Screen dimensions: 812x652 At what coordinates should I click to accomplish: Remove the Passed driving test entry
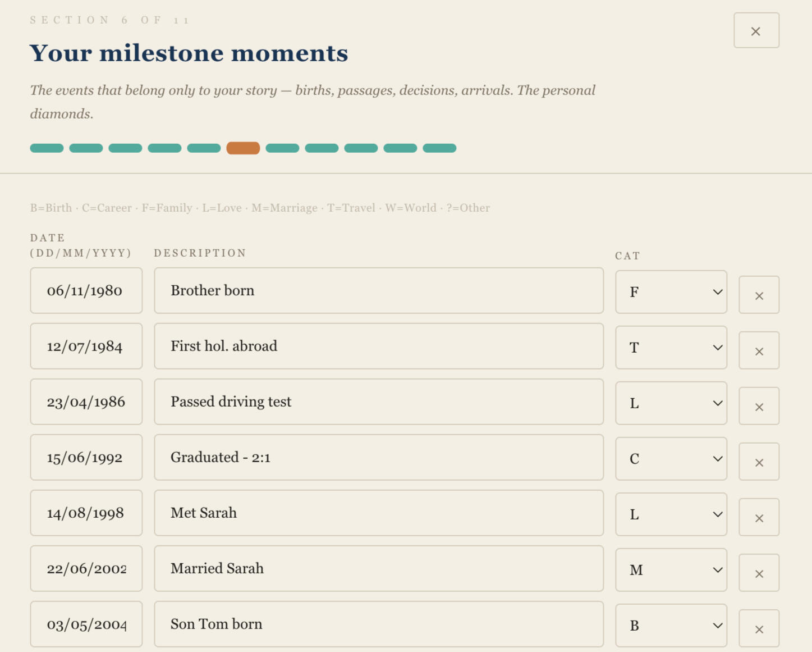point(759,406)
